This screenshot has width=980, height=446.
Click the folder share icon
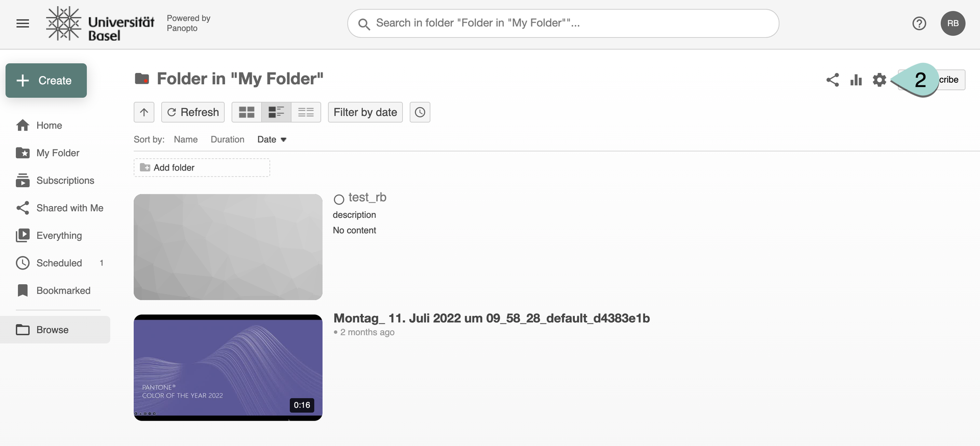coord(832,80)
